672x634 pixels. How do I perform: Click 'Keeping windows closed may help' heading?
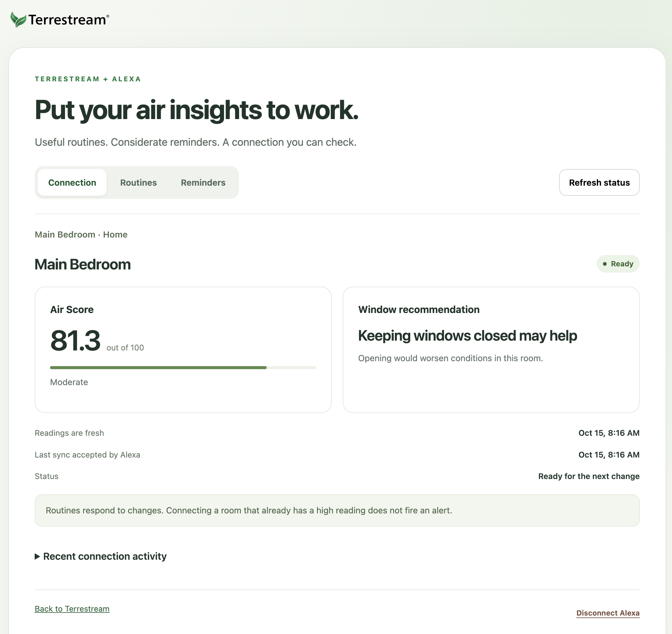click(x=468, y=336)
